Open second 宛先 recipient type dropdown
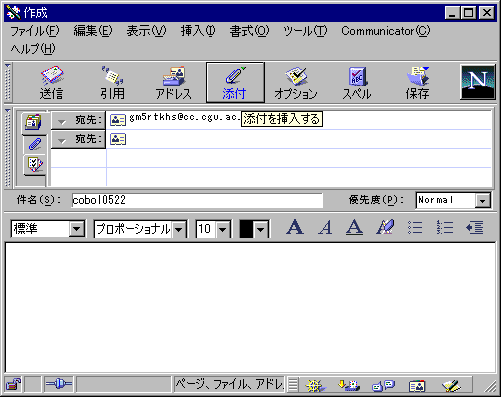Screen dimensions: 501x397 tap(78, 139)
